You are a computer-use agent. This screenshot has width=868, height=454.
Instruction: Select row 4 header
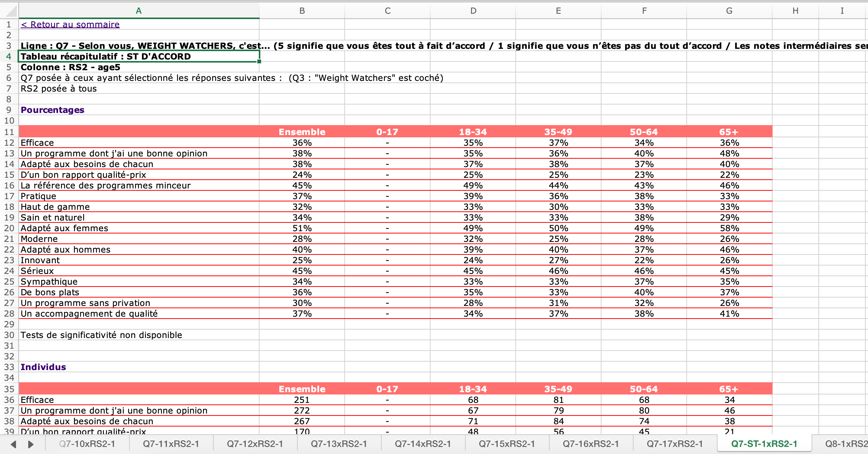coord(9,56)
